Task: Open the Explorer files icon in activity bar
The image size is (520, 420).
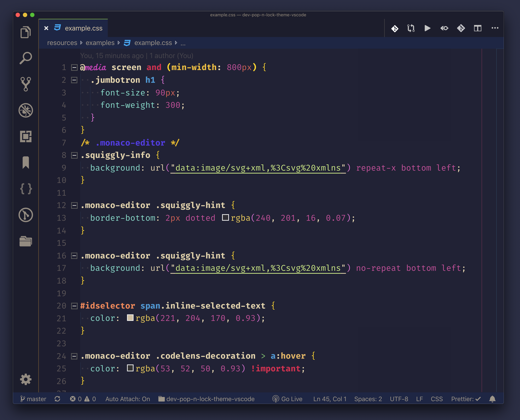Action: point(26,32)
